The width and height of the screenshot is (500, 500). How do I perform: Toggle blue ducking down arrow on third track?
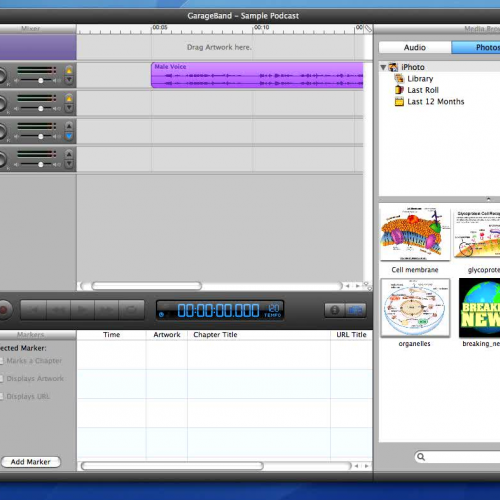(x=69, y=136)
